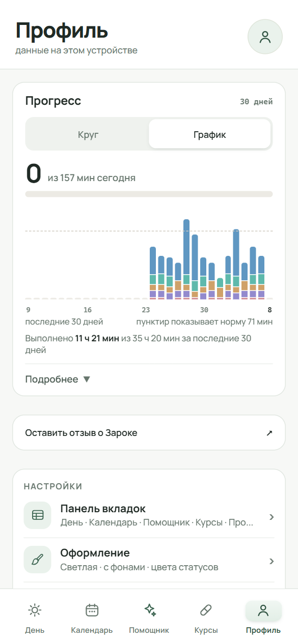Screen dimensions: 298x644
Task: Click the sparkle Помощник icon
Action: 149,610
